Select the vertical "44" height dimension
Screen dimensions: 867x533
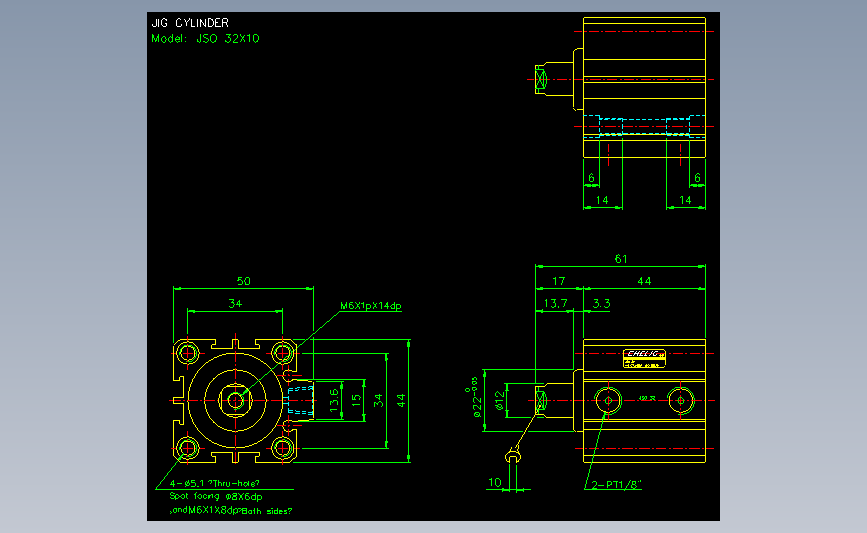click(401, 400)
